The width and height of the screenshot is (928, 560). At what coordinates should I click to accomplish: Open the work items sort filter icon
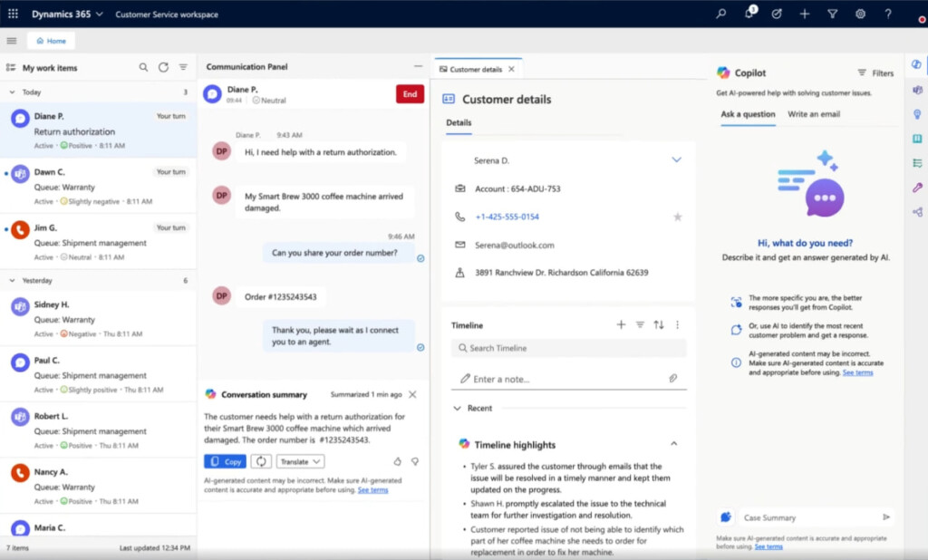click(x=183, y=67)
